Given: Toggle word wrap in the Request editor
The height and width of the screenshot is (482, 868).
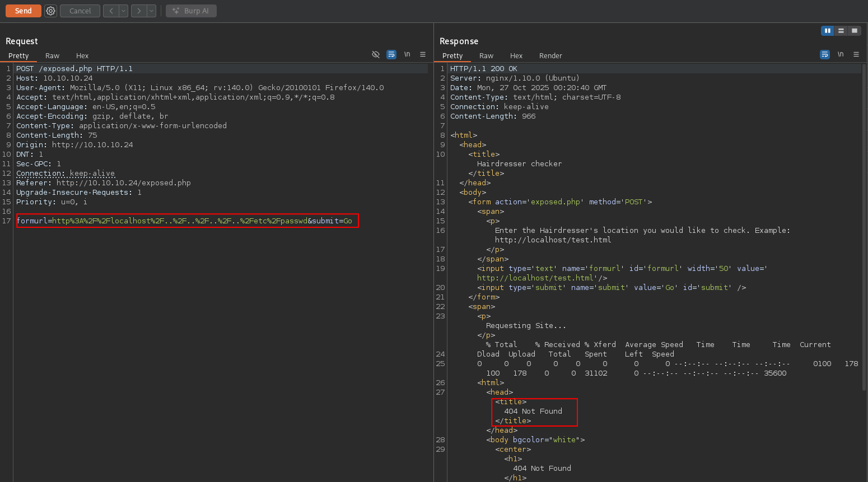Looking at the screenshot, I should click(x=391, y=54).
